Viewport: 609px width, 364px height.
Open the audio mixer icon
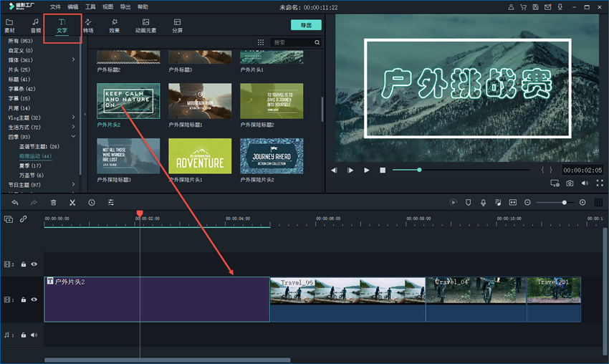498,202
